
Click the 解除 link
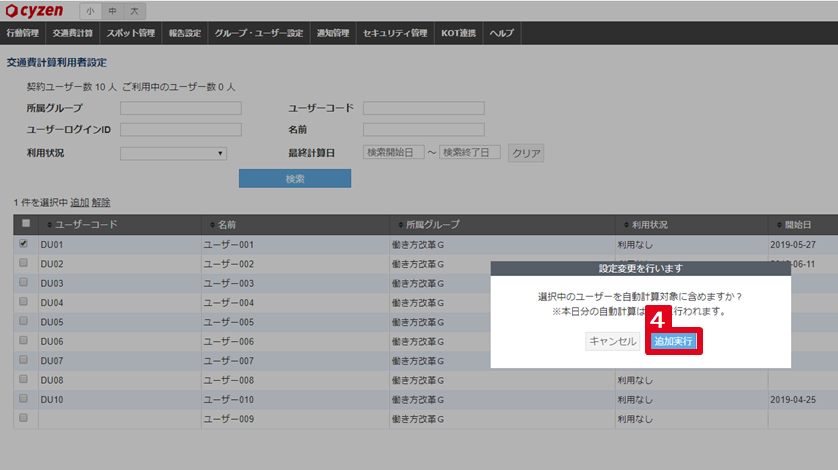(101, 203)
